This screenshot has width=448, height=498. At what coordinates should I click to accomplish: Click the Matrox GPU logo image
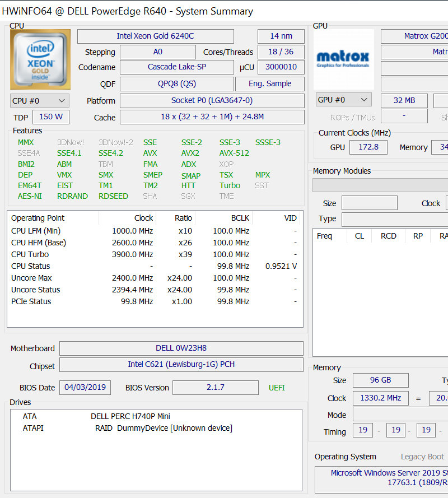coord(343,59)
